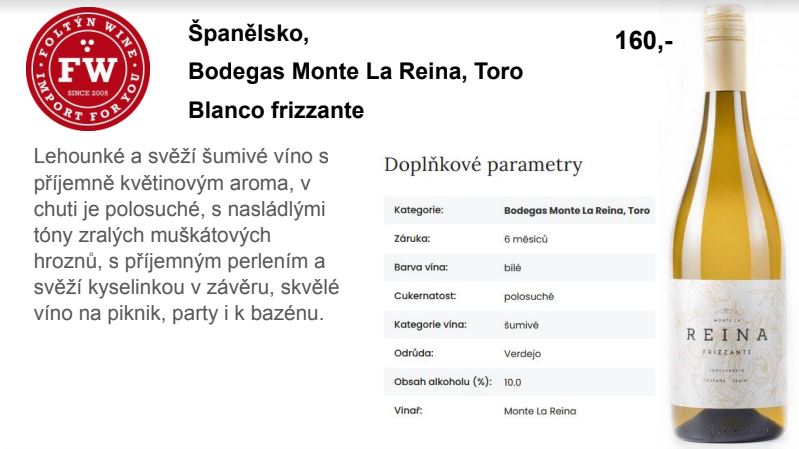The height and width of the screenshot is (449, 799).
Task: Click the šumivé wine category value
Action: (x=521, y=325)
